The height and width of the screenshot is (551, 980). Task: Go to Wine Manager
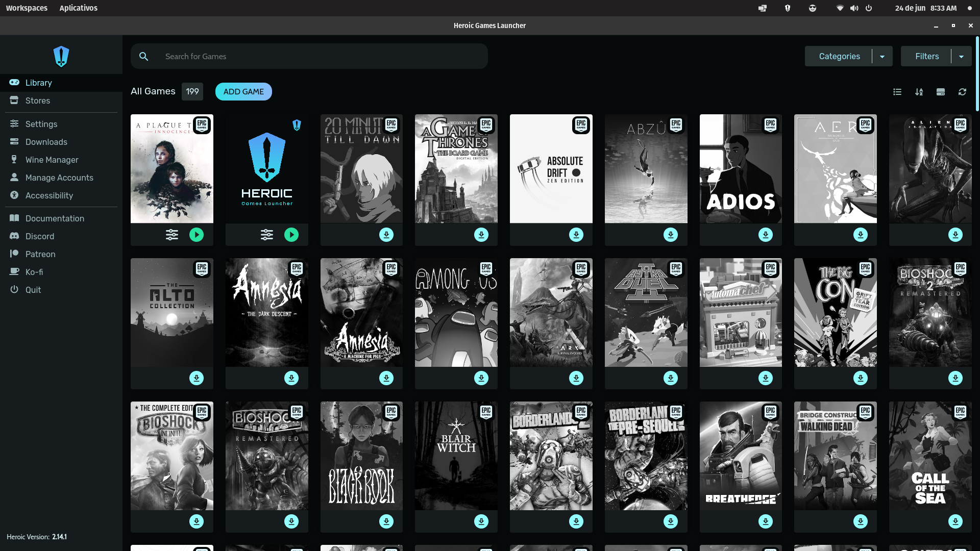coord(52,160)
